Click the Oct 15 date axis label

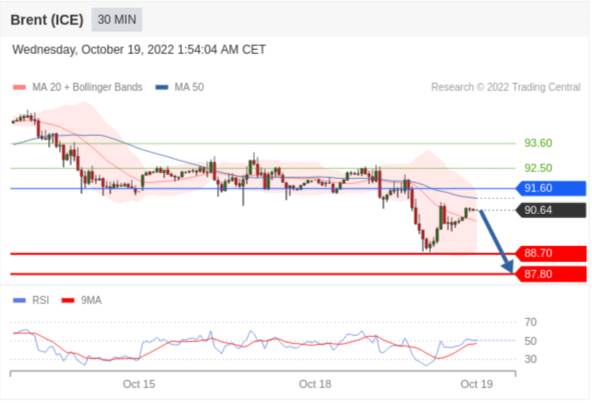coord(139,384)
